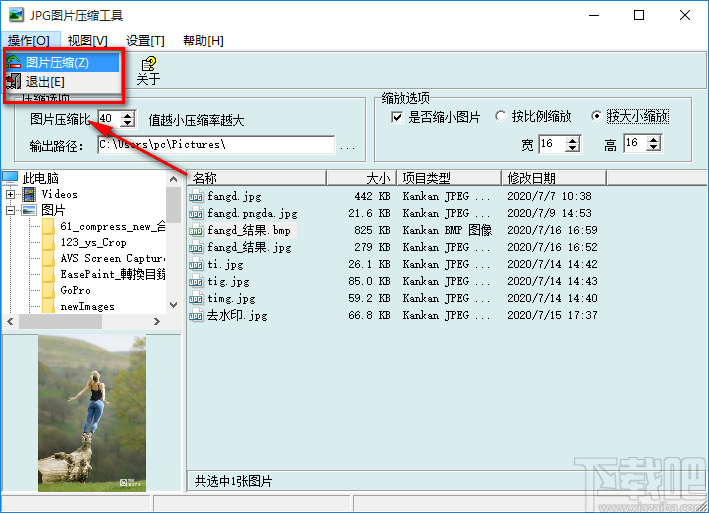
Task: Increase the 宽 width spinner
Action: (573, 141)
